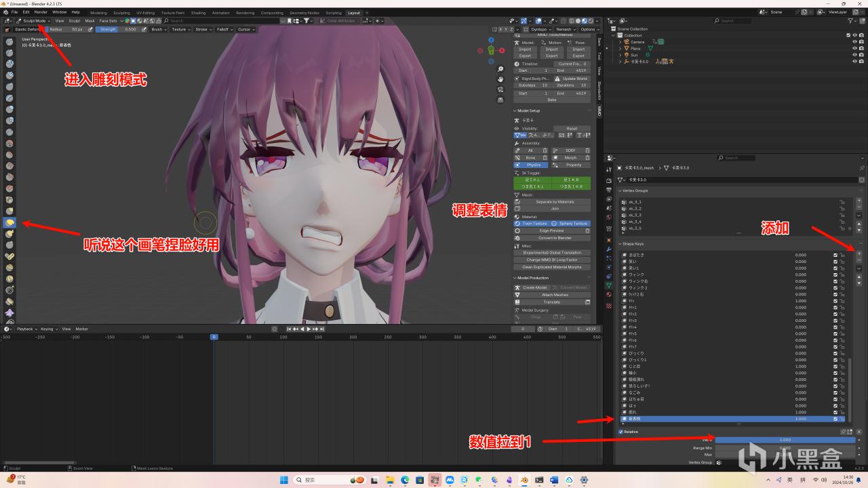The width and height of the screenshot is (868, 488).
Task: Add a new shape key with plus button
Action: click(x=859, y=253)
